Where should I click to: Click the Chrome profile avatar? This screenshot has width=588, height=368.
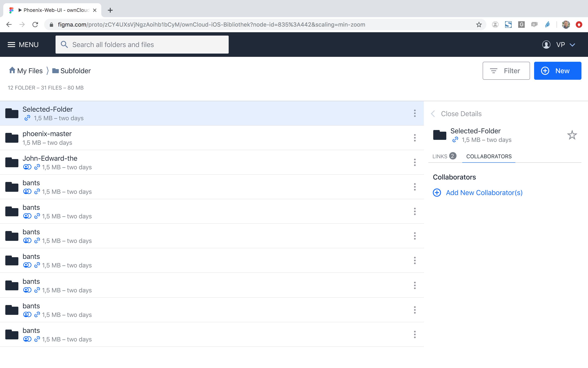tap(566, 25)
